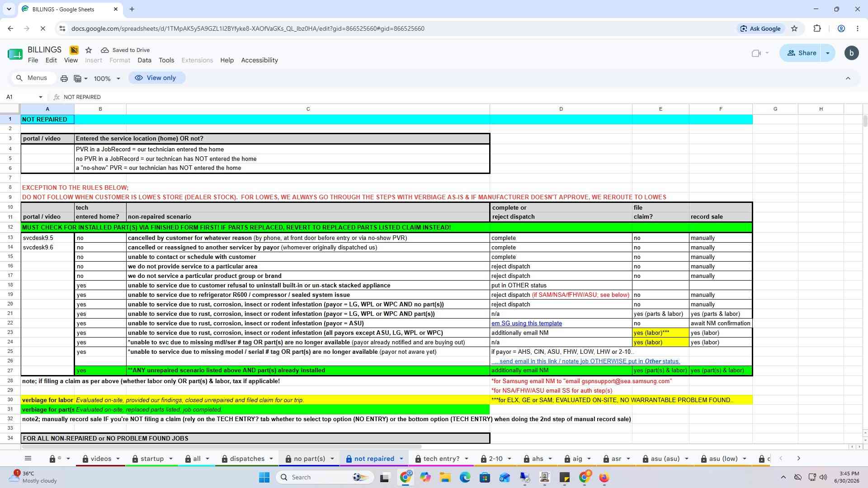This screenshot has width=868, height=488.
Task: Expand the name box A1 dropdown
Action: click(41, 97)
